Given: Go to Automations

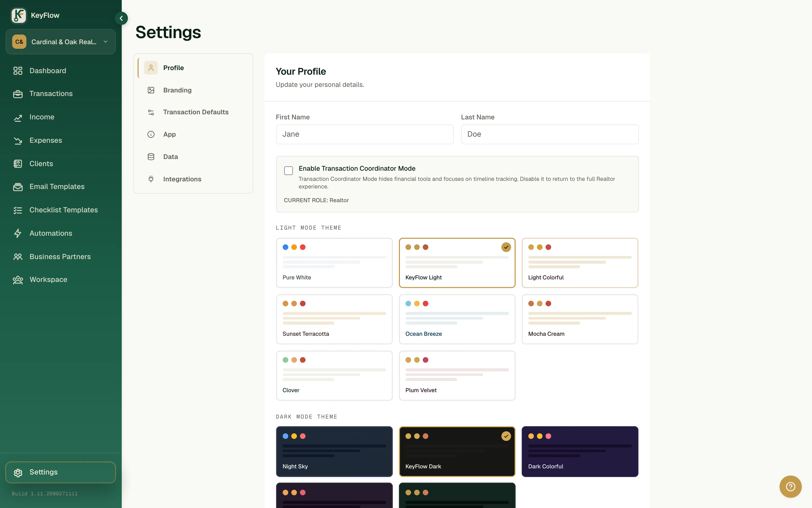Looking at the screenshot, I should [60, 233].
